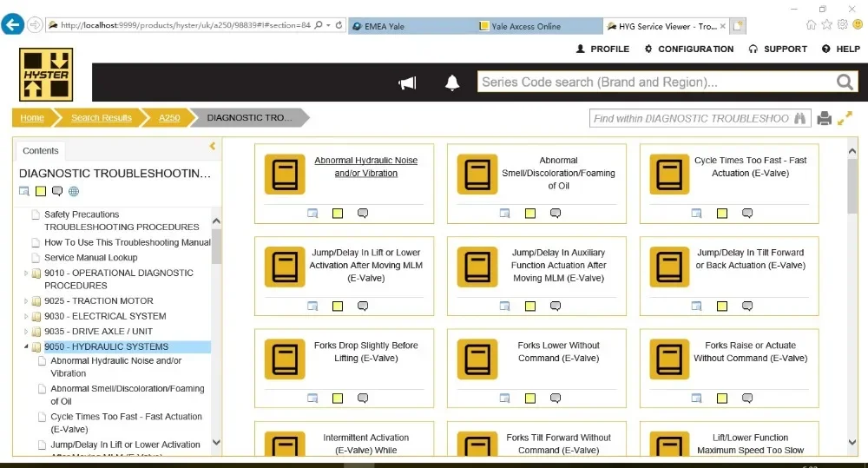Open Cycle Times Too Fast book icon

(669, 174)
